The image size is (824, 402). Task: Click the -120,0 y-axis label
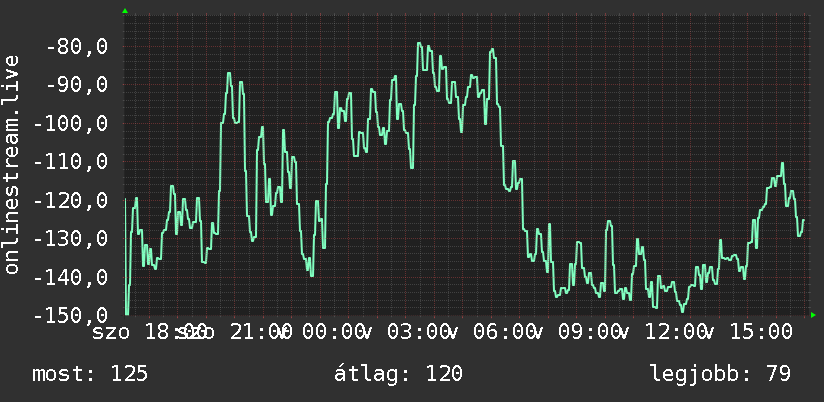71,201
